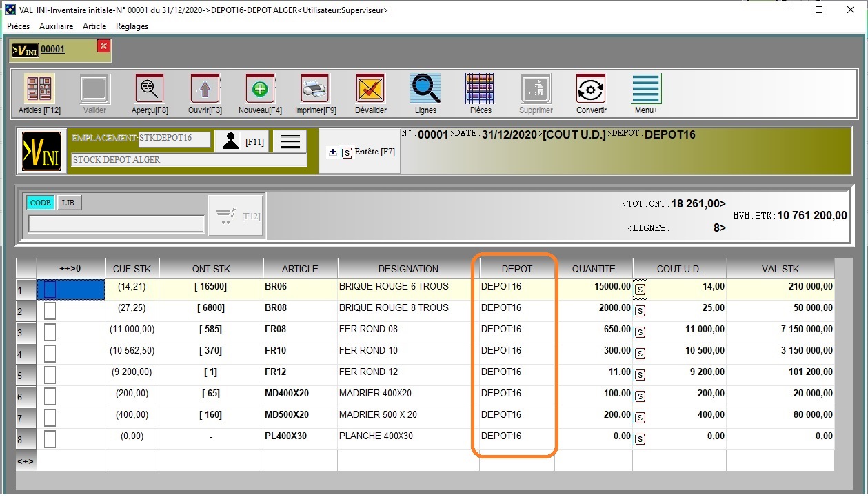This screenshot has width=868, height=497.
Task: Tick the checkbox on the MD400X20 row
Action: point(50,396)
